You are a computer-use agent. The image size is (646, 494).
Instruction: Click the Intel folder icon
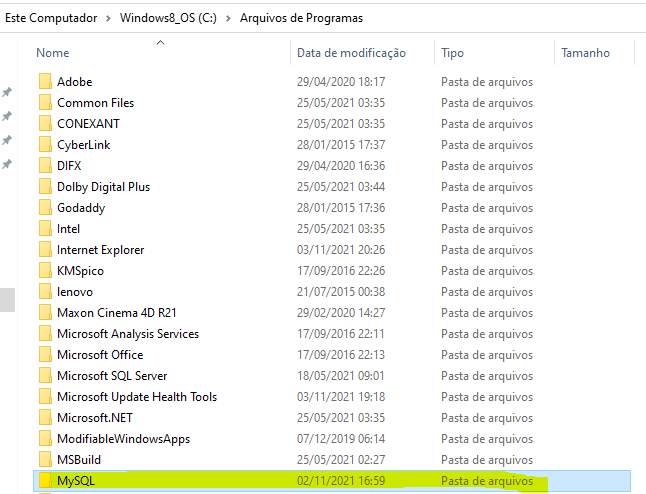click(x=45, y=229)
